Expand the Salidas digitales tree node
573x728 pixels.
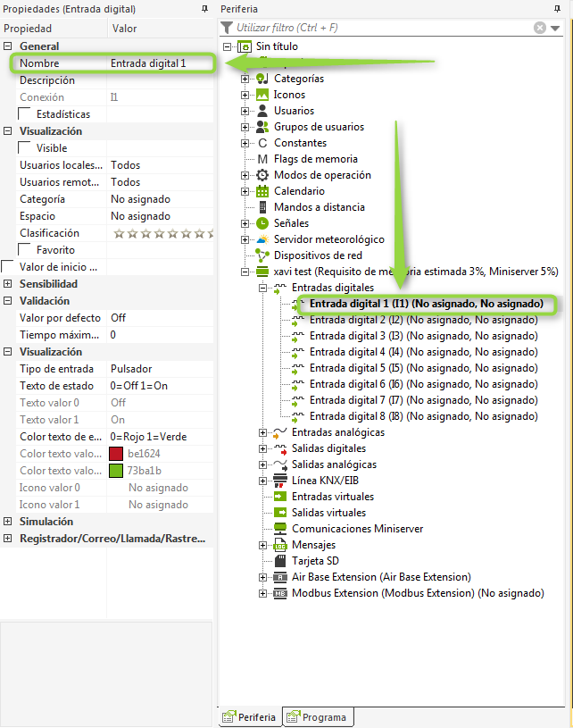pyautogui.click(x=263, y=448)
